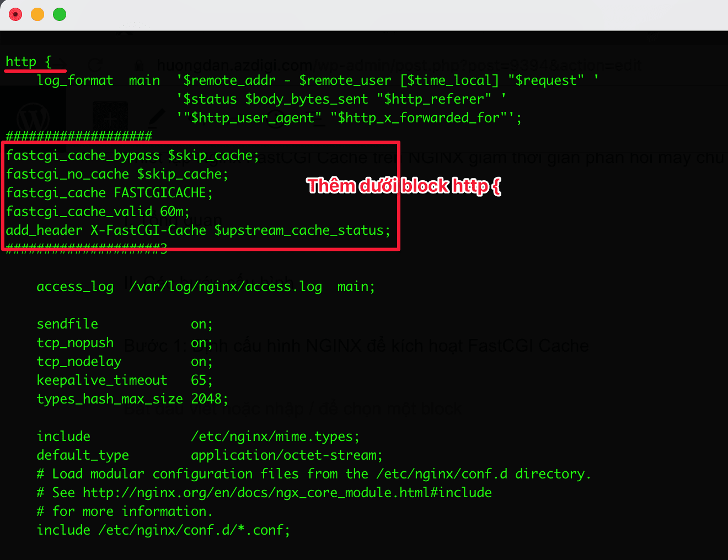Viewport: 728px width, 560px height.
Task: Click types_hash_max_size 2048 line
Action: [132, 399]
